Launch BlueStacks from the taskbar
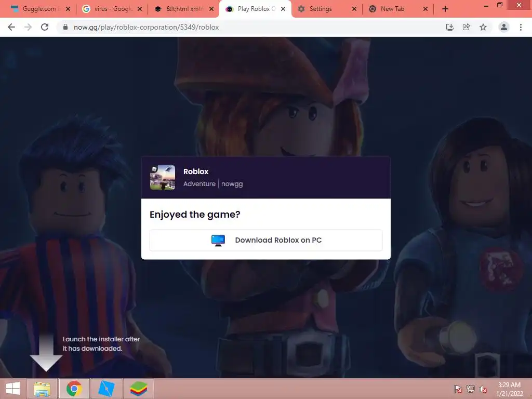 pos(139,389)
